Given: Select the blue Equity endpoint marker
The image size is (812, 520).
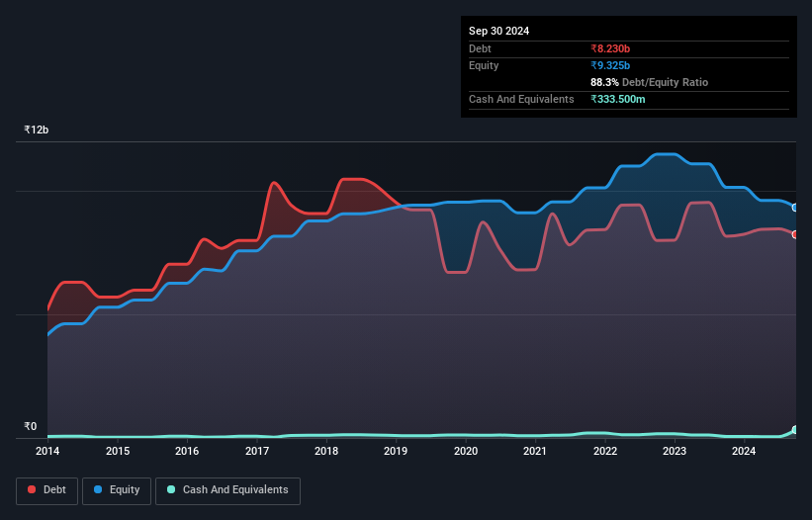Looking at the screenshot, I should [795, 208].
